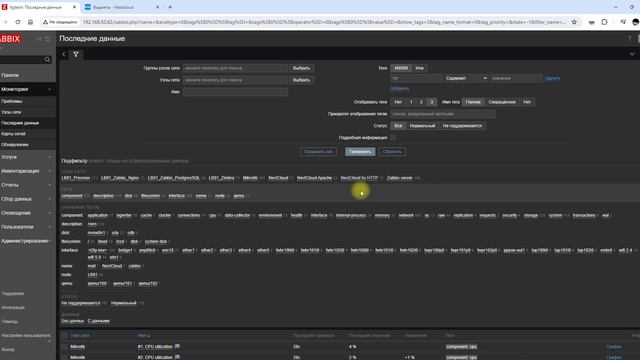The height and width of the screenshot is (360, 640).
Task: Click the cpu component value subfilter
Action: point(212,215)
